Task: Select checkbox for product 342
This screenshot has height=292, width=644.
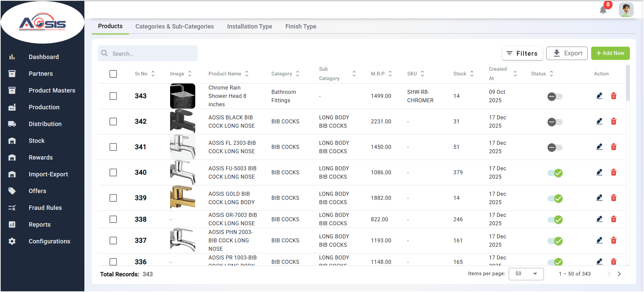Action: (113, 121)
